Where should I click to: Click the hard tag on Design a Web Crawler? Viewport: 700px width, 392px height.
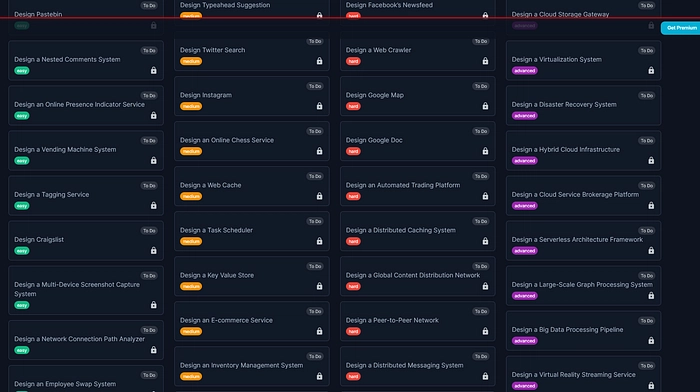[353, 61]
